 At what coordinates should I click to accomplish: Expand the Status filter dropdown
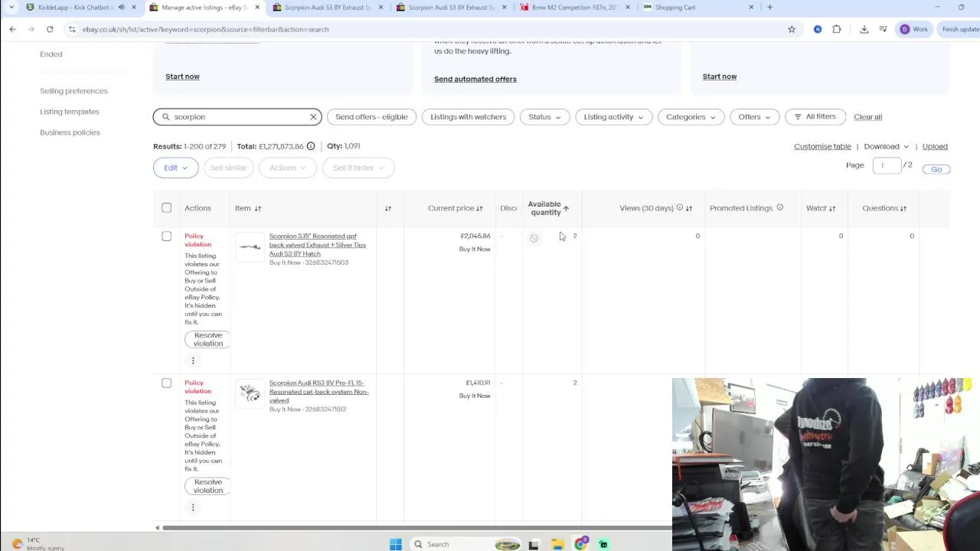click(x=544, y=117)
